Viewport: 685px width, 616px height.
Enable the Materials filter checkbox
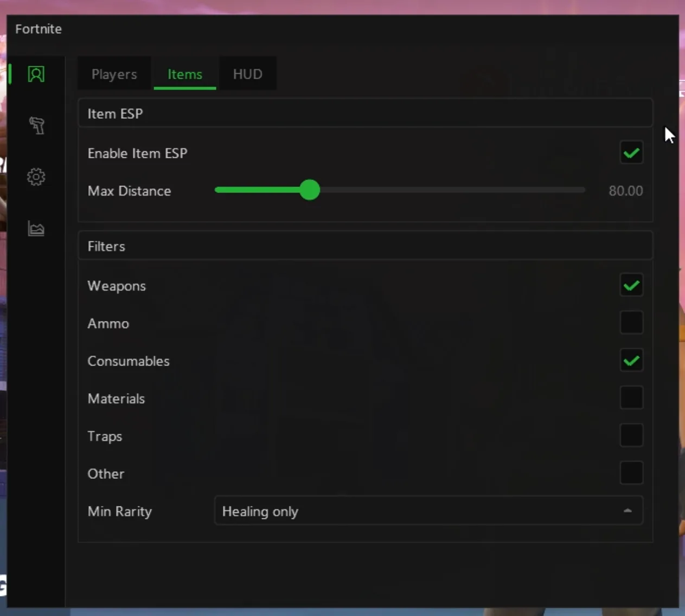[631, 398]
